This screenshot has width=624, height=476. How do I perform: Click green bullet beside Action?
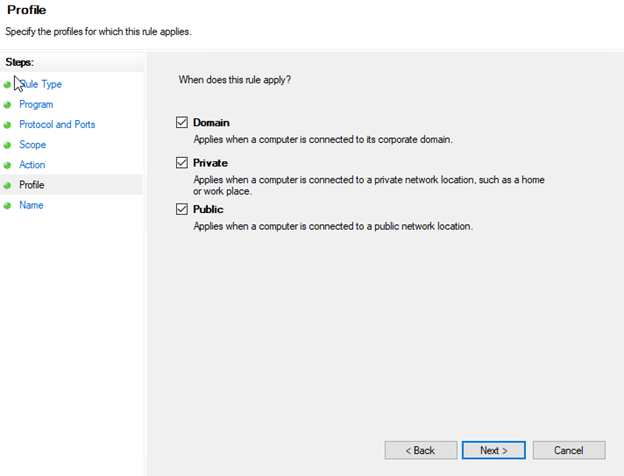click(x=7, y=165)
